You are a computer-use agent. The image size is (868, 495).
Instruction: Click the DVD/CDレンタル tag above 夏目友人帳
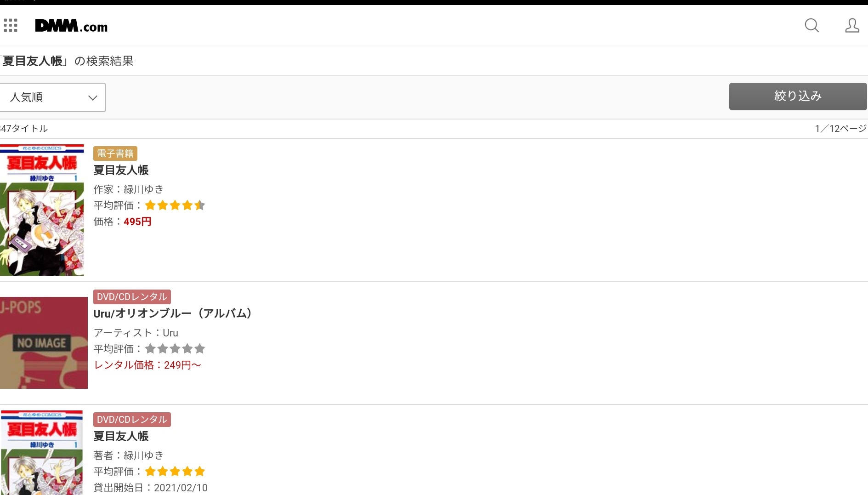click(x=132, y=420)
